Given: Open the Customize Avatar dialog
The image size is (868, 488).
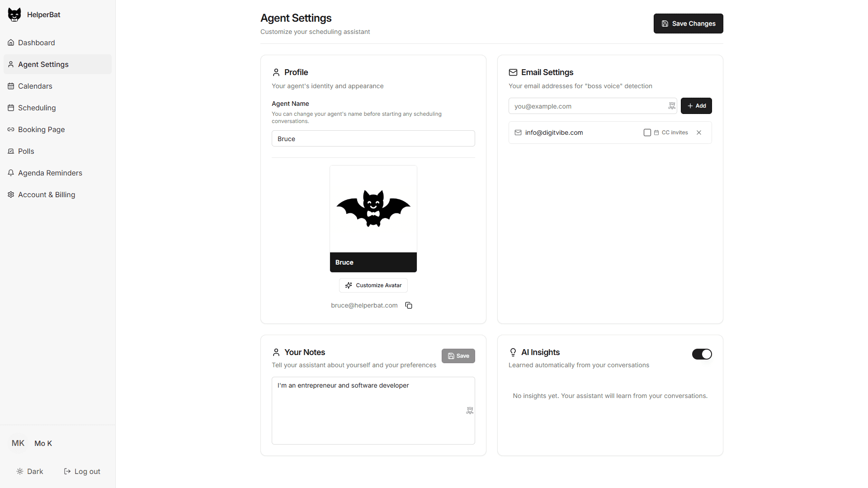Looking at the screenshot, I should pos(373,285).
